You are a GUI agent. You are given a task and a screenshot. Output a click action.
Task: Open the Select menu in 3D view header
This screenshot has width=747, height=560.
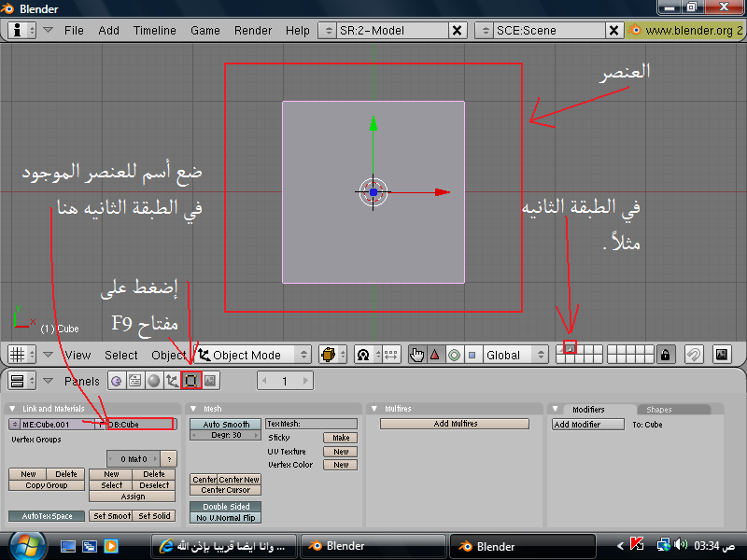point(121,356)
